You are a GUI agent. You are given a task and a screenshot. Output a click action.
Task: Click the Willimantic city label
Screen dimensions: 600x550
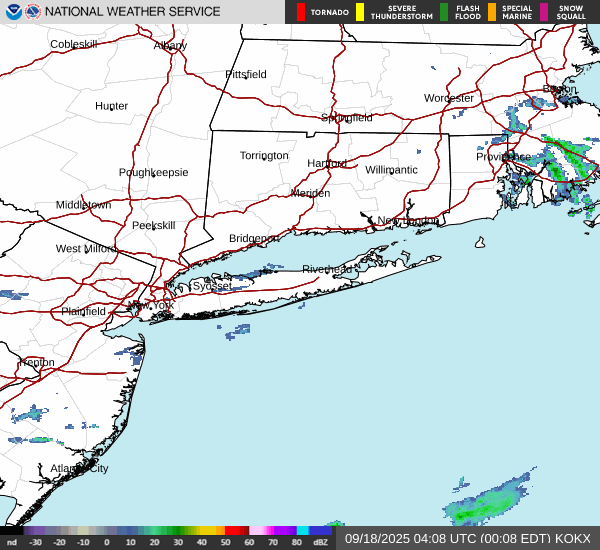coord(391,171)
